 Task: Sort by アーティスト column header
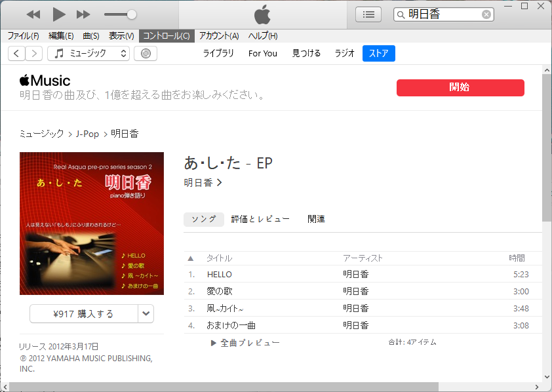coord(363,258)
